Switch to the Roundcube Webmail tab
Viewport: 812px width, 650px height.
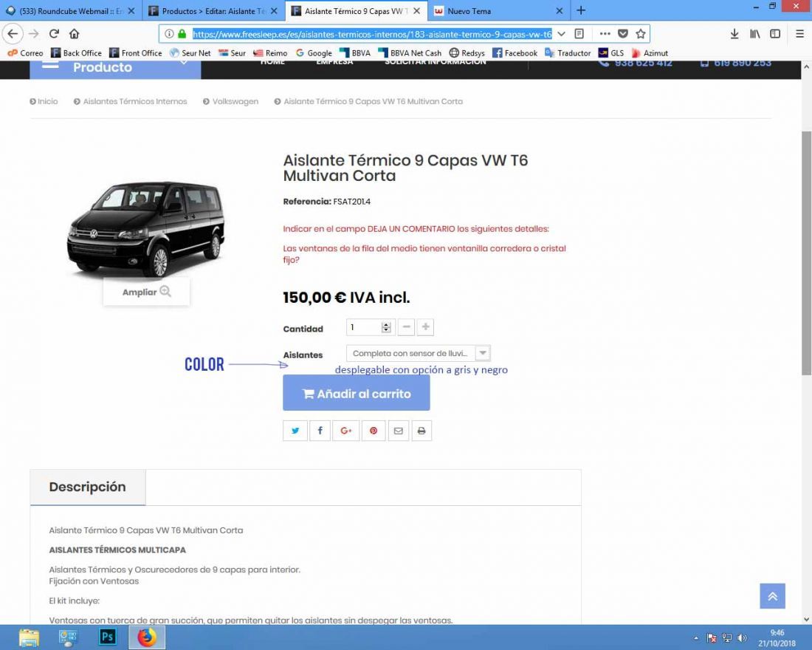pyautogui.click(x=70, y=11)
